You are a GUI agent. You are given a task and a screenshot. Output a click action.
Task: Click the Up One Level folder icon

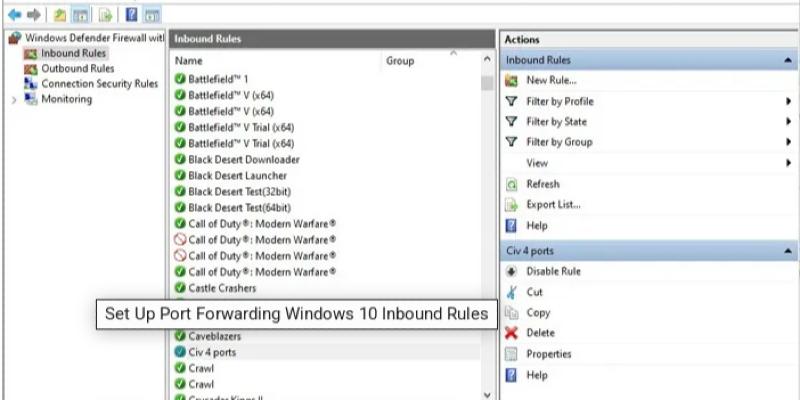(60, 16)
